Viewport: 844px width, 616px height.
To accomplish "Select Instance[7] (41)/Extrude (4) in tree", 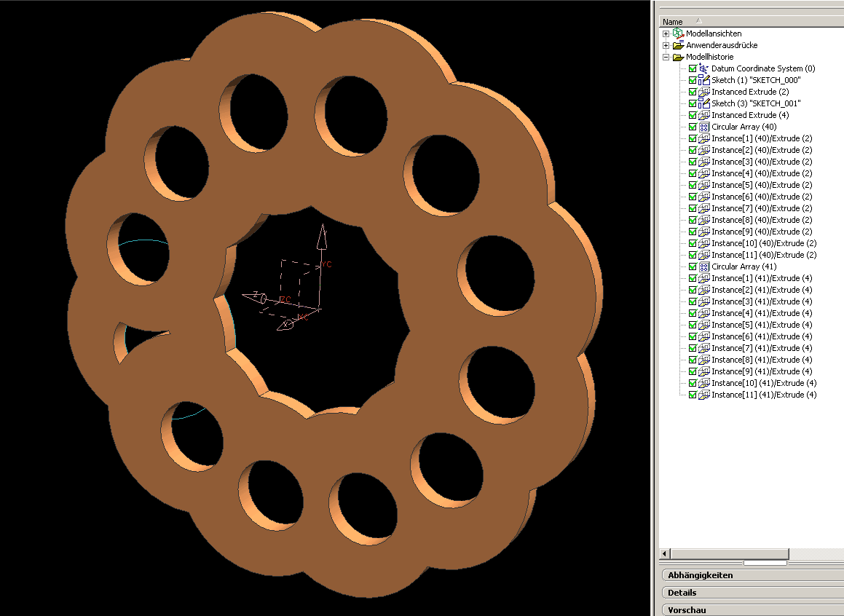I will point(763,348).
